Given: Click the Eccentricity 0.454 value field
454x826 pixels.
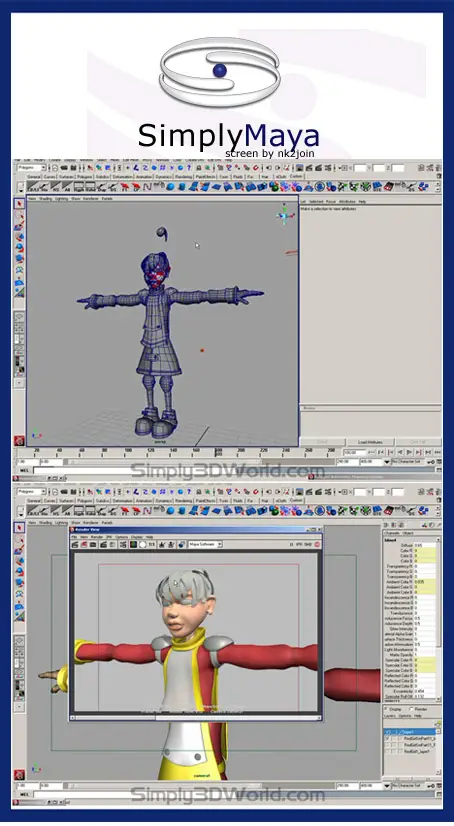Looking at the screenshot, I should (425, 691).
